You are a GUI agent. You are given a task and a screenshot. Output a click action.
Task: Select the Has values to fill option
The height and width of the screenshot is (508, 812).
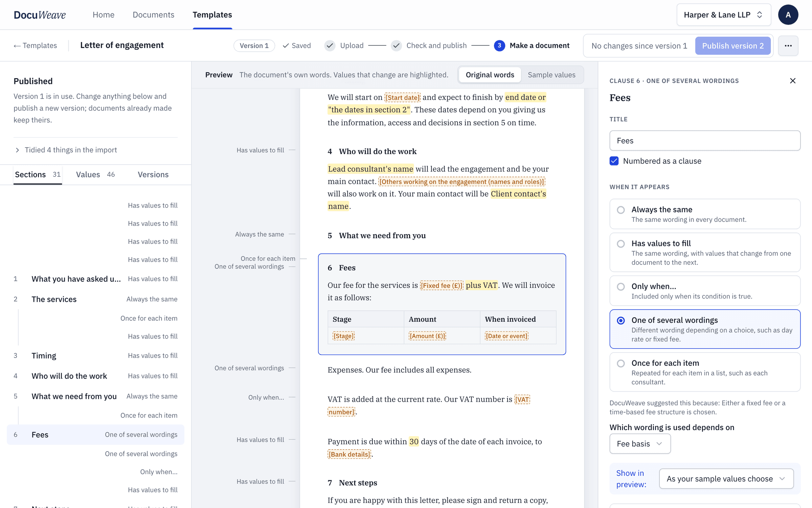[705, 252]
